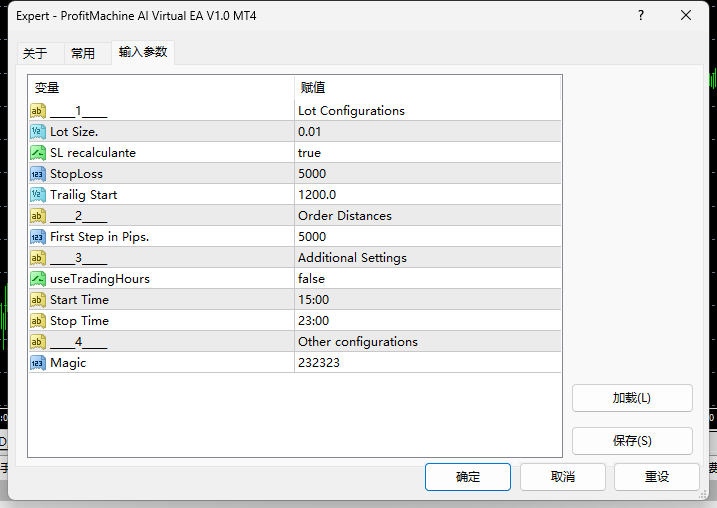Click the 变量 column header
Viewport: 717px width, 508px height.
161,87
